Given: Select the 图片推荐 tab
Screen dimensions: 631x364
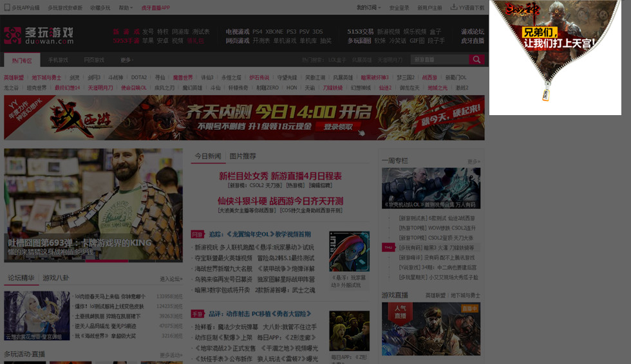Looking at the screenshot, I should click(x=243, y=156).
